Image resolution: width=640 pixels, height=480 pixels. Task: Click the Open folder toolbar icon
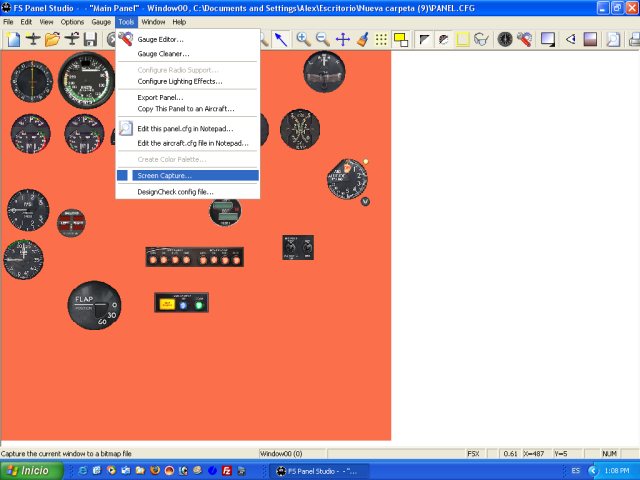point(52,40)
